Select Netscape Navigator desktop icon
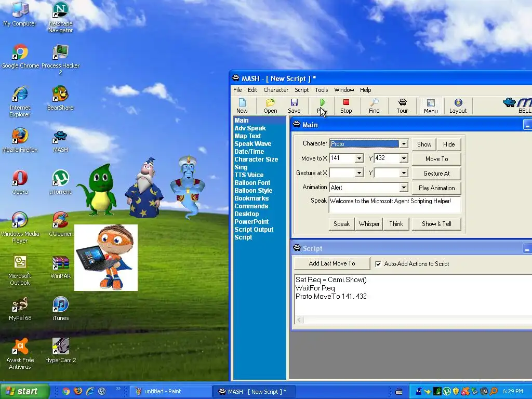 [60, 17]
